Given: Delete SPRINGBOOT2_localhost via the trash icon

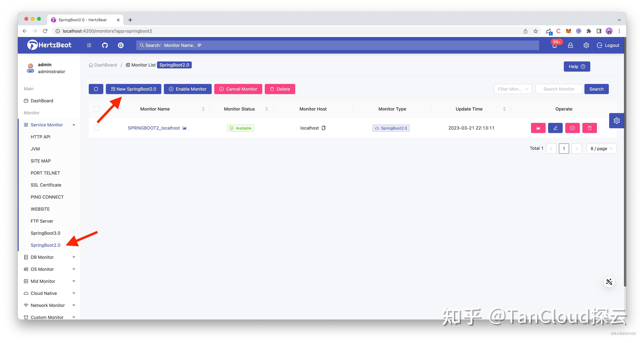Looking at the screenshot, I should (589, 128).
